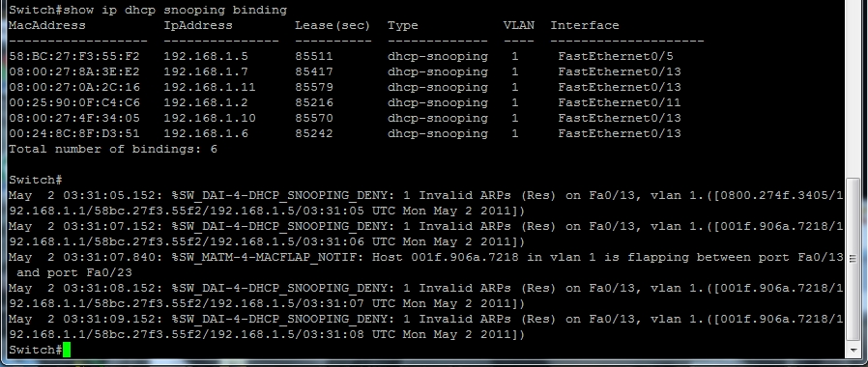Click scrollbar track above the thumb
This screenshot has width=868, height=367.
coord(854,89)
